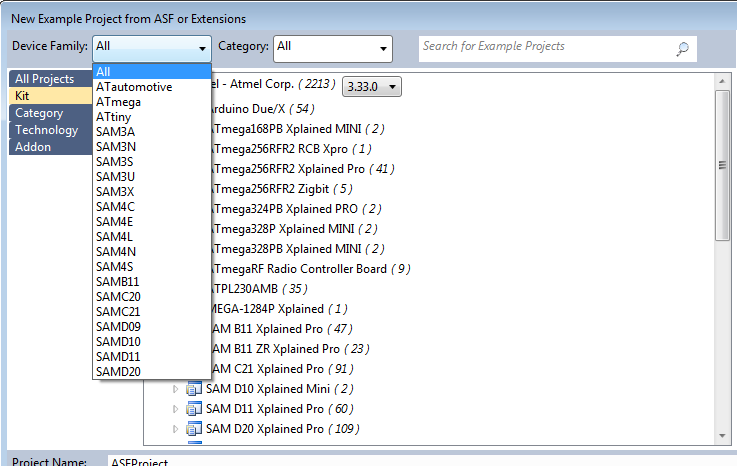
Task: Select Atmel Corp. (2213) root item
Action: [274, 84]
